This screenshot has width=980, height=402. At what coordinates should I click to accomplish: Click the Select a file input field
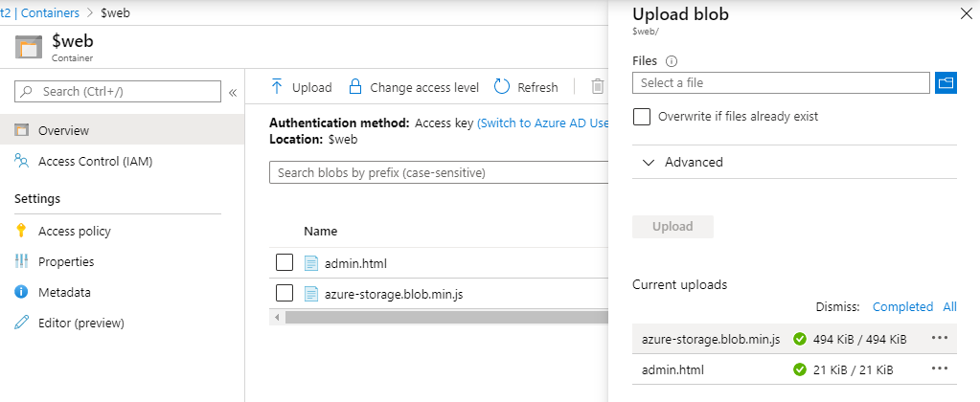(x=781, y=82)
